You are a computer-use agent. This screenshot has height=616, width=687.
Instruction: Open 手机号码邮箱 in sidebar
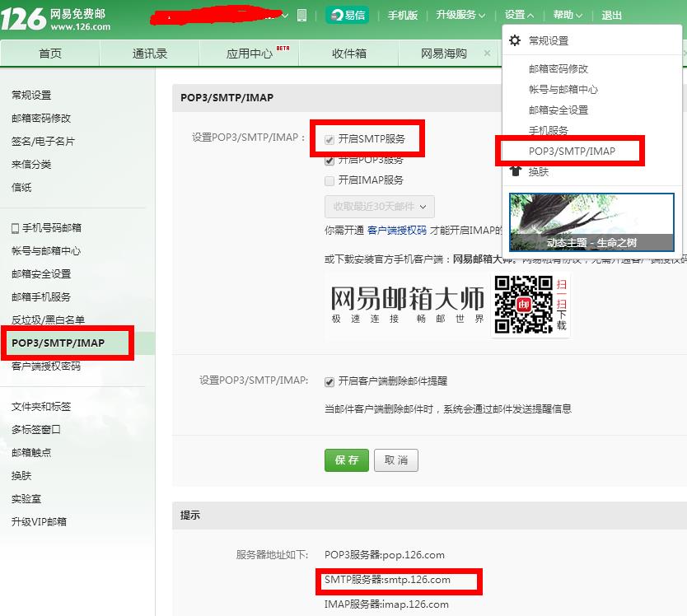tap(52, 228)
